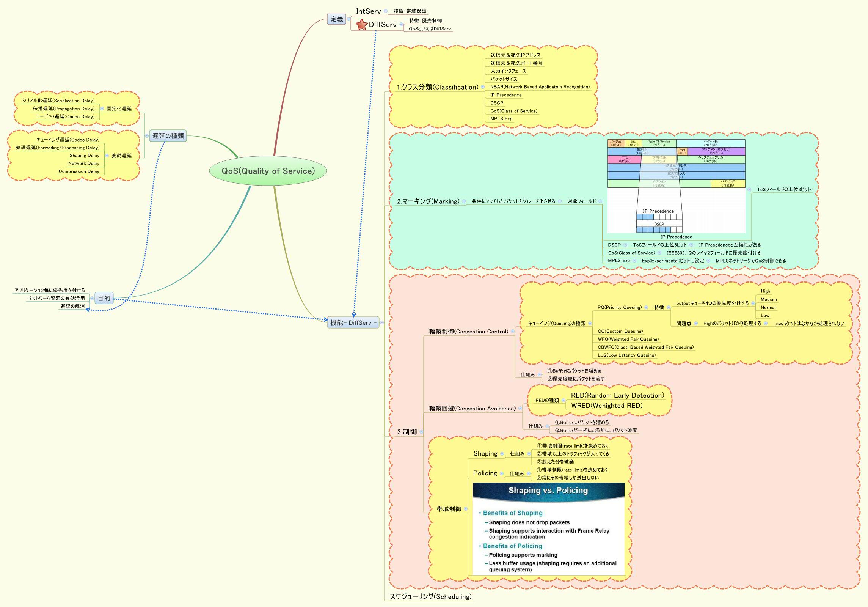Select the 帯域制御 topic

pos(449,509)
